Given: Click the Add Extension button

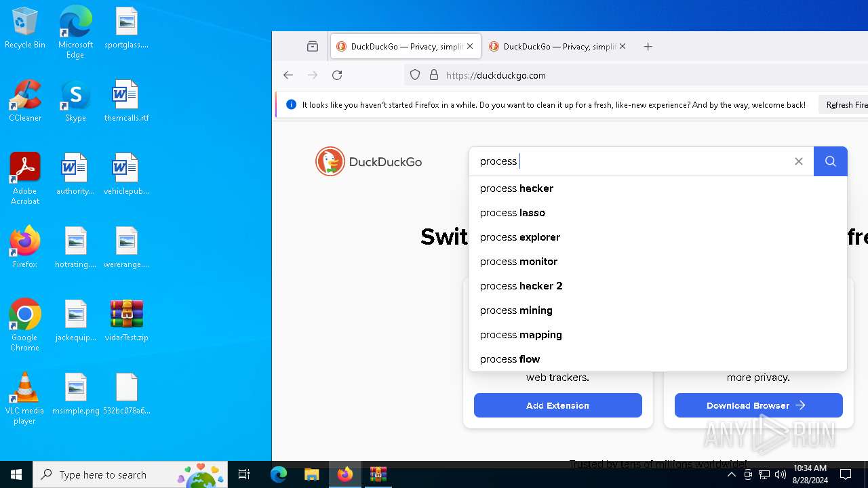Looking at the screenshot, I should 558,405.
